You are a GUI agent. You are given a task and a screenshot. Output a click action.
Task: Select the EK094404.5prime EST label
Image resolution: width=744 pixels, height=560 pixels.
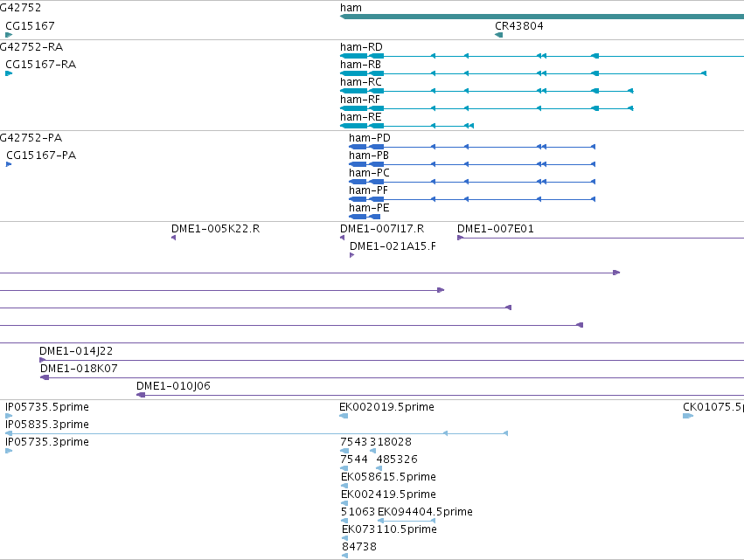(425, 513)
